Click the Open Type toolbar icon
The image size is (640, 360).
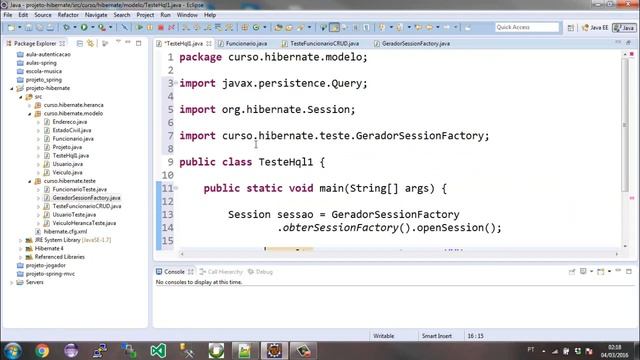point(278,27)
